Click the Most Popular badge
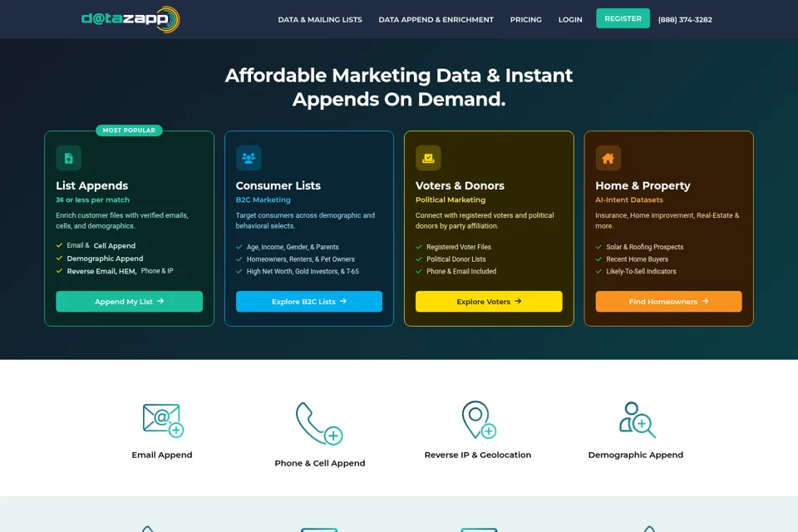Screen dimensions: 798x532 [129, 131]
